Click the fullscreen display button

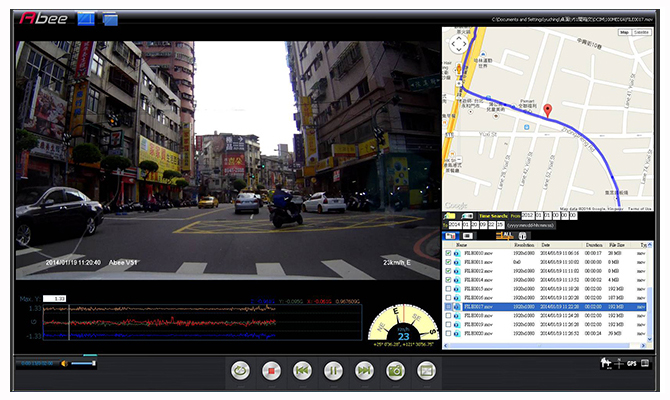click(x=427, y=370)
